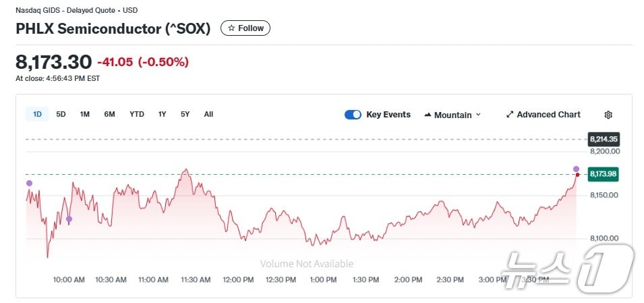The image size is (644, 303).
Task: Expand the Mountain chart type dropdown
Action: pos(479,115)
